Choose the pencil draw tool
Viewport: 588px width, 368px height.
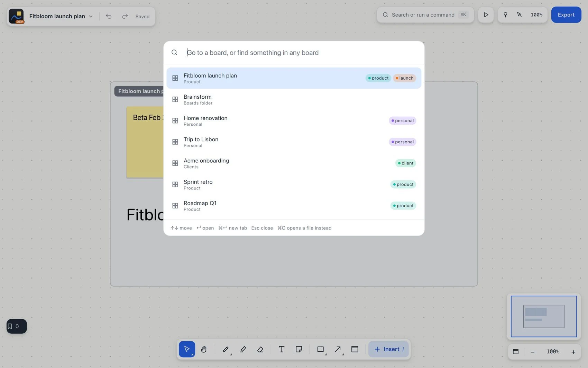coord(226,349)
